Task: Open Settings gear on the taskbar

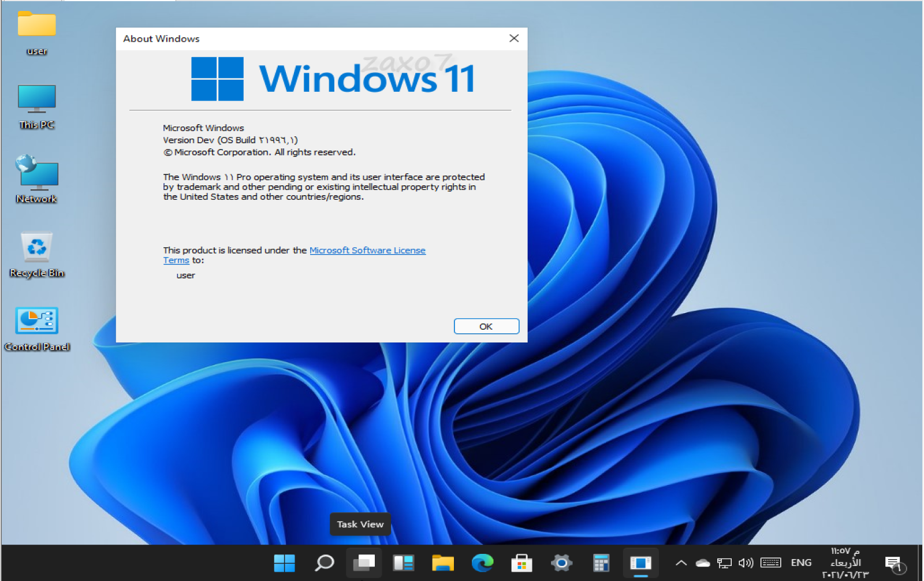Action: 561,563
